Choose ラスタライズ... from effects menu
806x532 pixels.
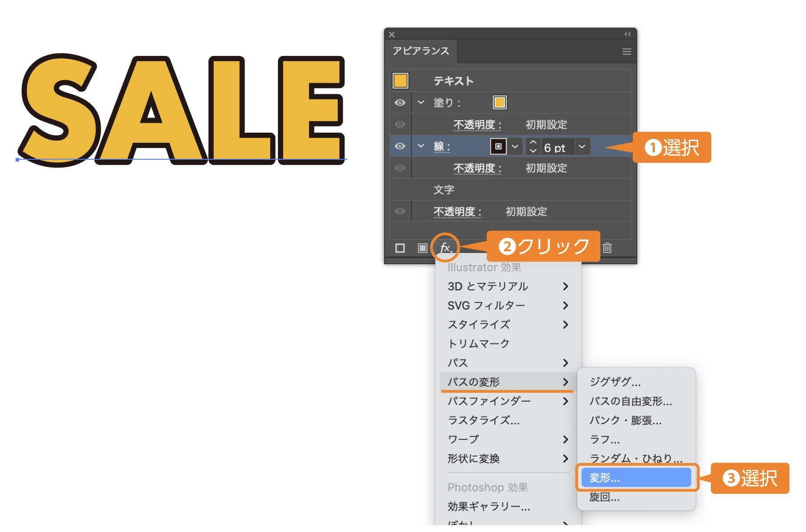point(508,420)
